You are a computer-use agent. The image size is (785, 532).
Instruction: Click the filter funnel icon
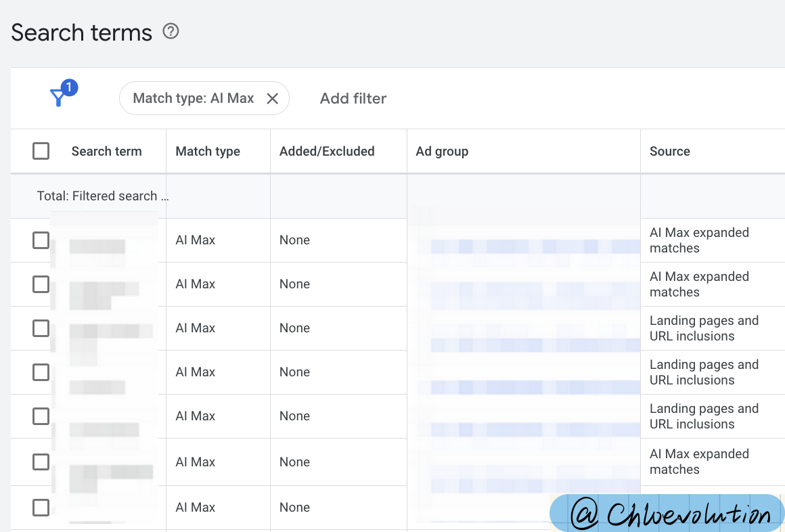click(x=59, y=97)
